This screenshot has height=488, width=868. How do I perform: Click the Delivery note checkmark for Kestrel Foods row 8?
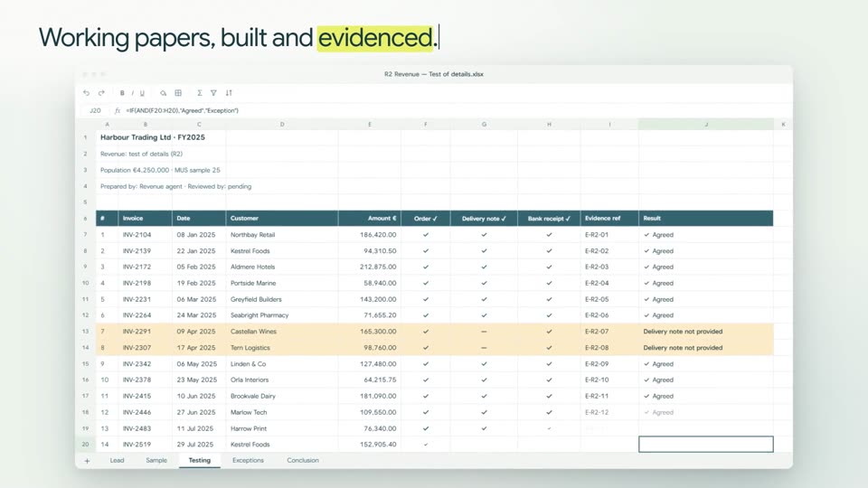484,250
